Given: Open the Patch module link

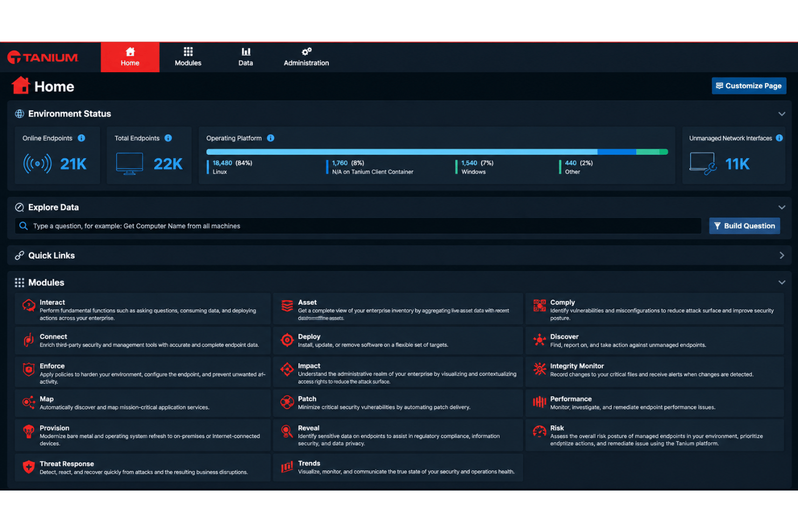Looking at the screenshot, I should click(x=307, y=399).
